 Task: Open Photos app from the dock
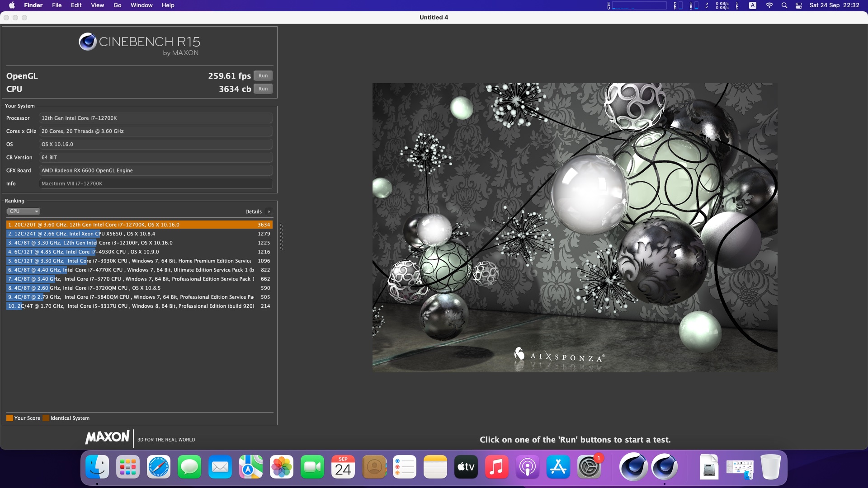(x=282, y=467)
